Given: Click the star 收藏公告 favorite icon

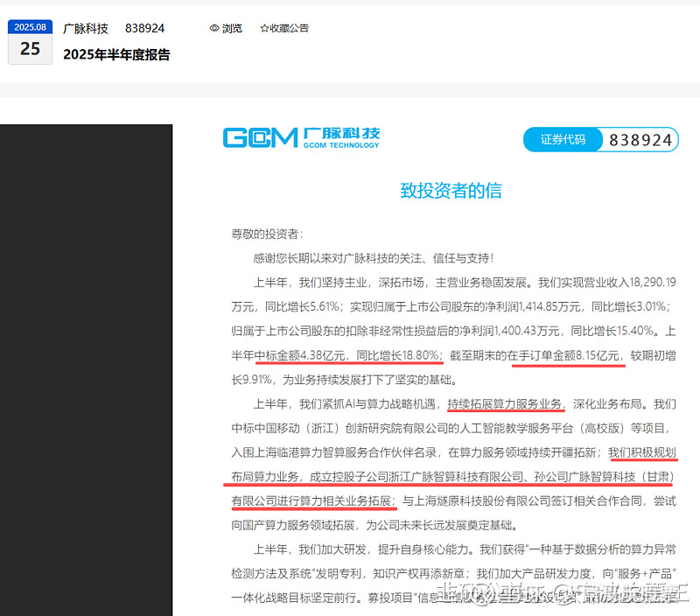Looking at the screenshot, I should coord(264,28).
